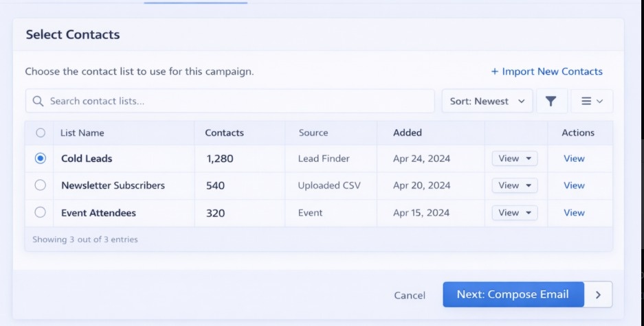Open the Sort: Newest dropdown

coord(487,101)
